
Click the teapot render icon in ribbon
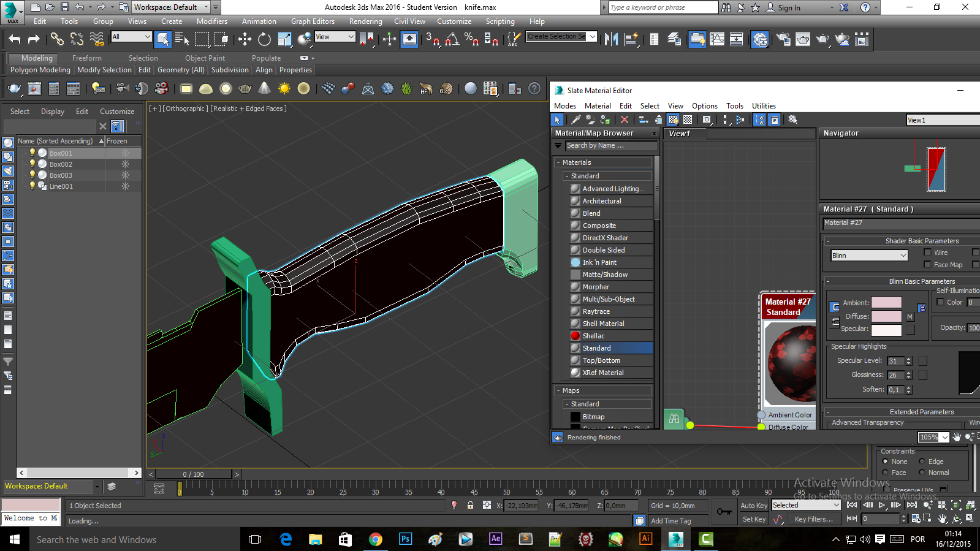pyautogui.click(x=15, y=89)
